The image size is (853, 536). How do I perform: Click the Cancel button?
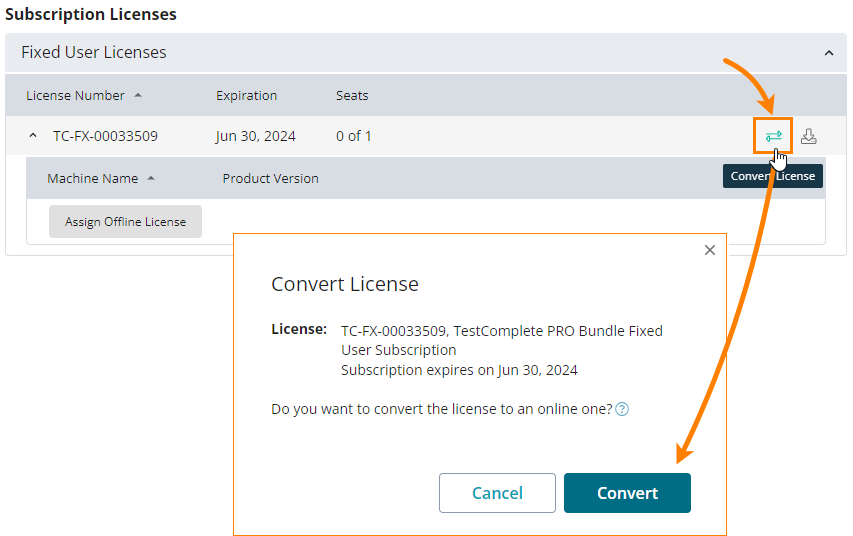(x=497, y=493)
